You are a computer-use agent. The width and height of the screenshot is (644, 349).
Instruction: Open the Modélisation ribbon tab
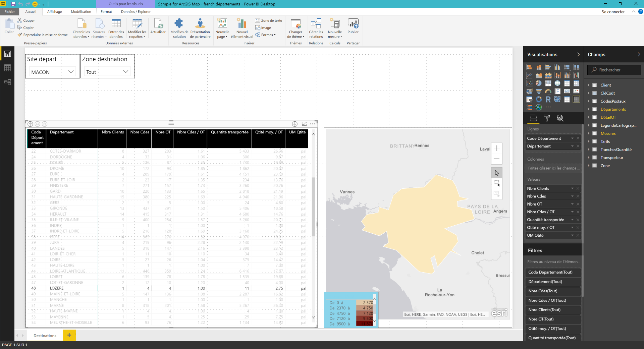click(81, 11)
